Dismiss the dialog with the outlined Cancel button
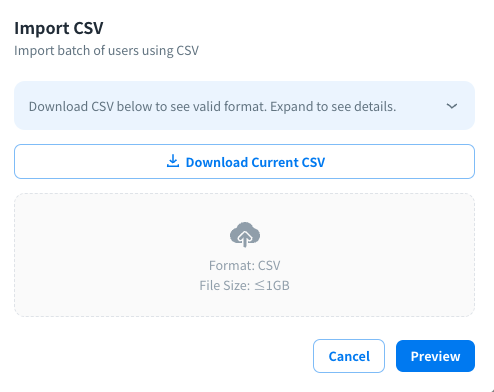 pyautogui.click(x=349, y=356)
